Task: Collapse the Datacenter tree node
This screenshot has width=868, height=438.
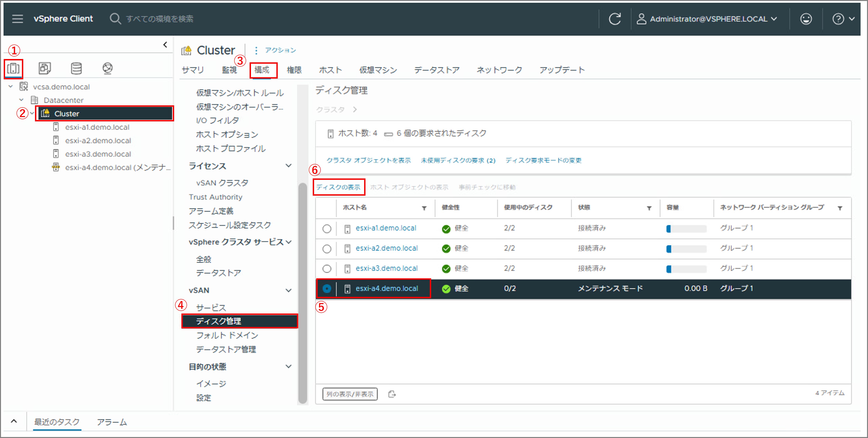Action: pyautogui.click(x=21, y=100)
